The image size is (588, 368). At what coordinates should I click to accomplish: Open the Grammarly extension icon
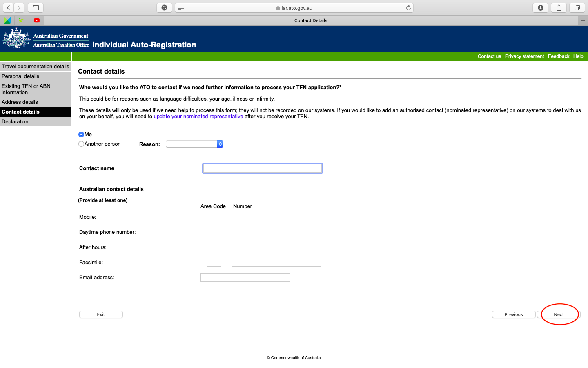click(164, 8)
